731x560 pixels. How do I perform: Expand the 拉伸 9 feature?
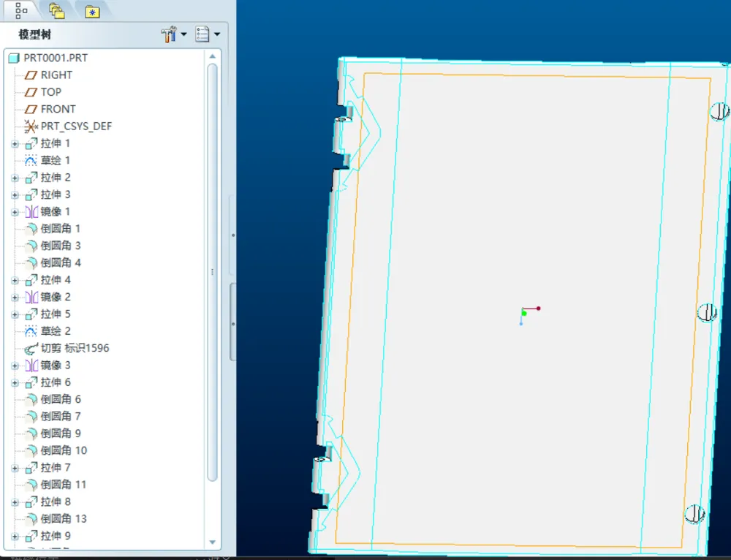(x=15, y=536)
